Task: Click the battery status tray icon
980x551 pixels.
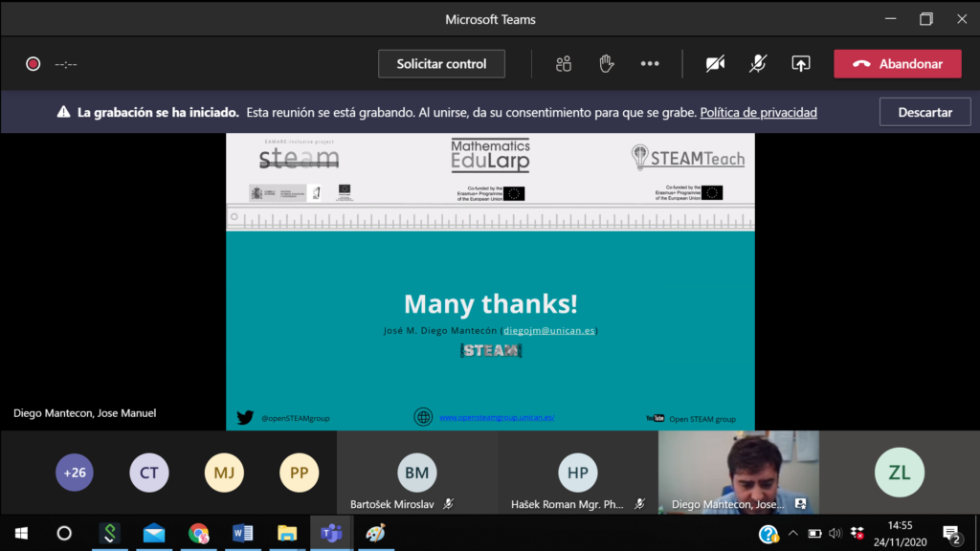Action: point(814,534)
